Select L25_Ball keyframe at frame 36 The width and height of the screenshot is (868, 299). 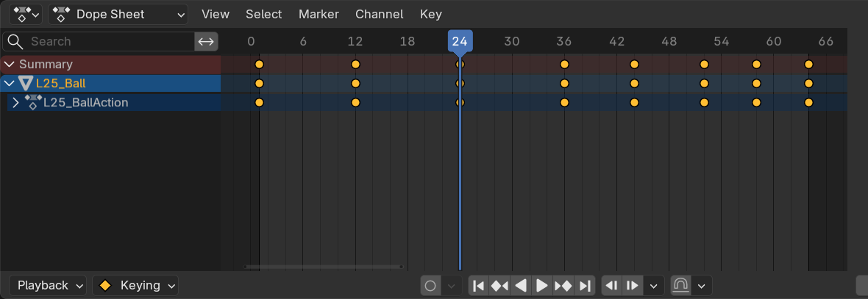coord(564,84)
